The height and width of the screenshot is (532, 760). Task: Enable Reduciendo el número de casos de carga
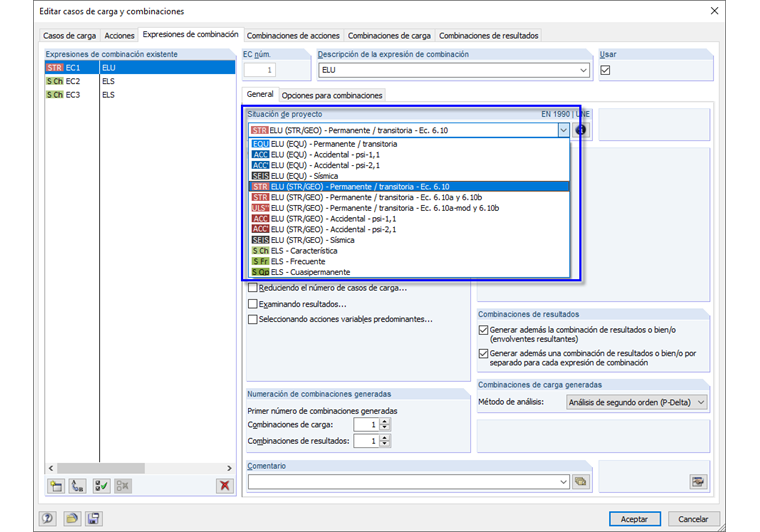(x=253, y=288)
